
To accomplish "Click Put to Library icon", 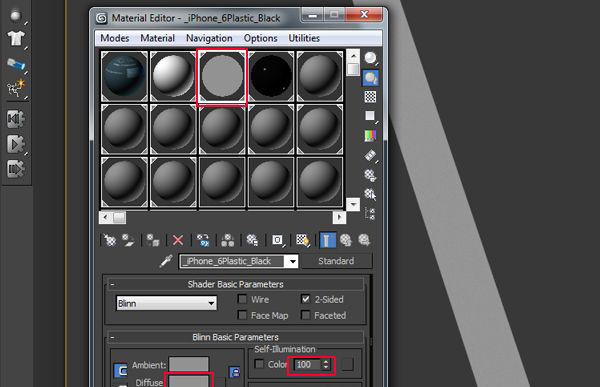I will coord(252,240).
